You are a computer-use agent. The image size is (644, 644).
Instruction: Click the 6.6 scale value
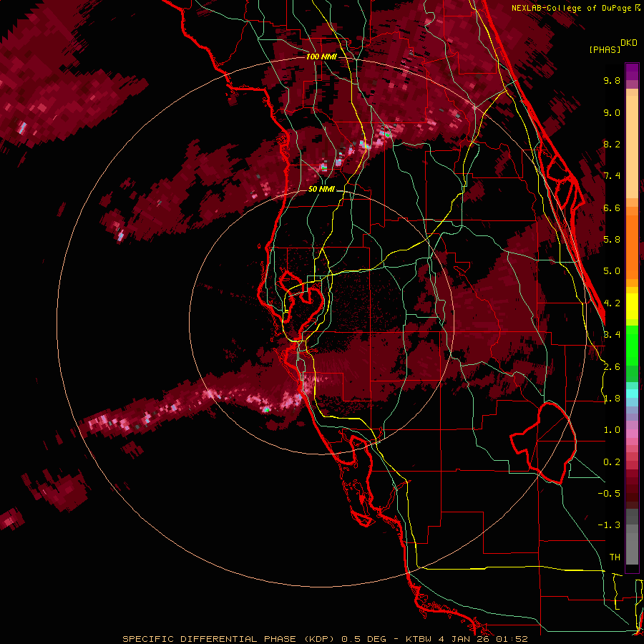[x=612, y=208]
